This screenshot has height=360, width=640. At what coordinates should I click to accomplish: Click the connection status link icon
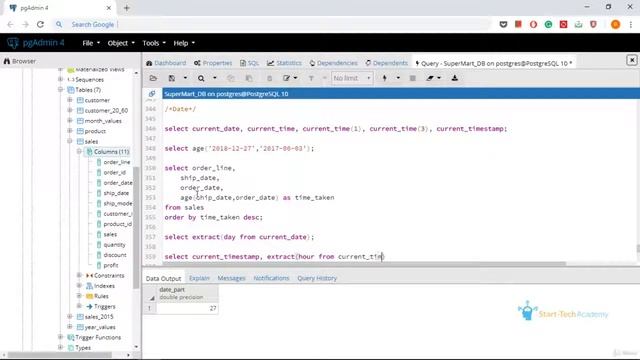(152, 94)
